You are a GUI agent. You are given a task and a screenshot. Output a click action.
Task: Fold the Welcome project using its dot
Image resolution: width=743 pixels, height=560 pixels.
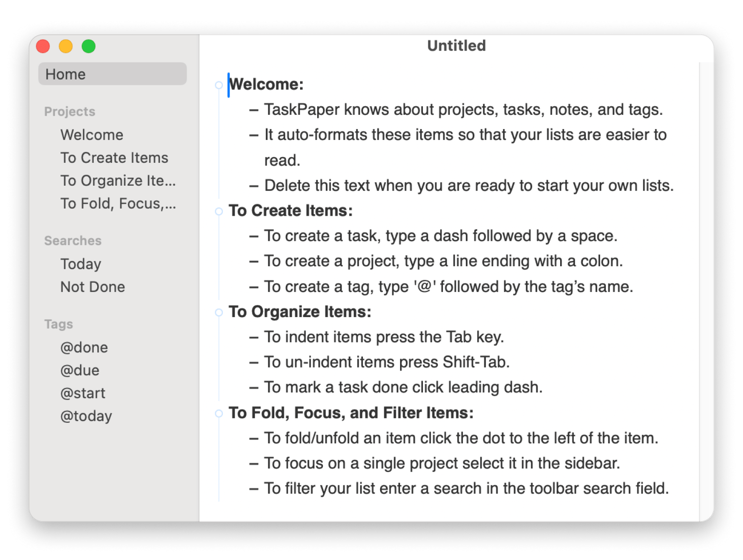point(219,85)
